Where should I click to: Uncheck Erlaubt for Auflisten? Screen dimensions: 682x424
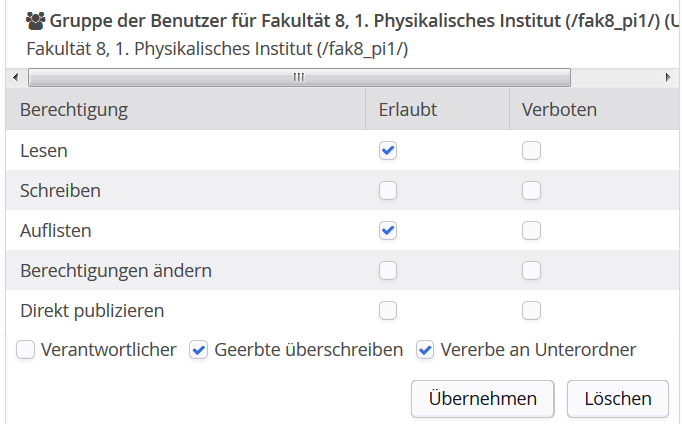coord(388,230)
